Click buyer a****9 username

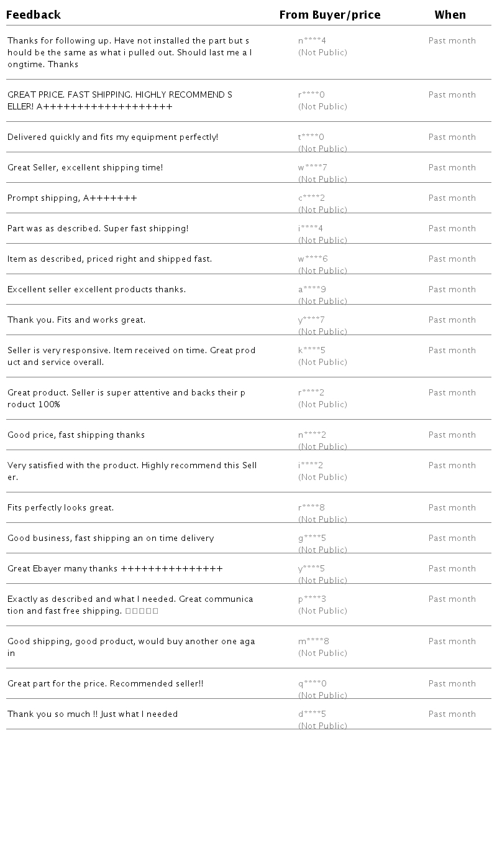click(x=312, y=290)
